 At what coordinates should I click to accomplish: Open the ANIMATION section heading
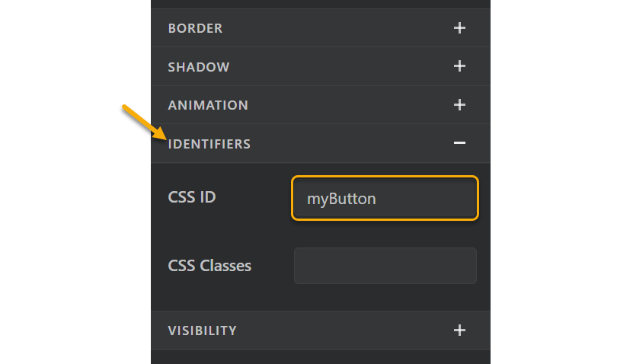pos(208,105)
